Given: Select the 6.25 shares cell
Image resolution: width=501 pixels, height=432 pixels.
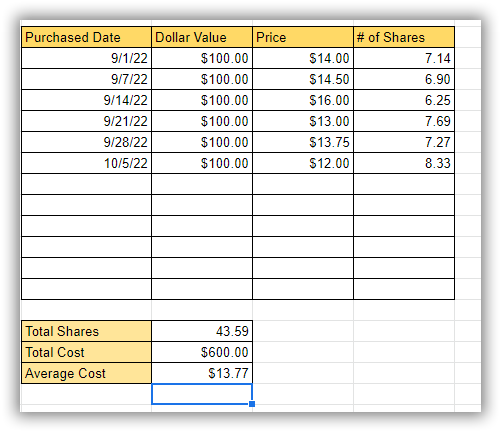Looking at the screenshot, I should 404,100.
